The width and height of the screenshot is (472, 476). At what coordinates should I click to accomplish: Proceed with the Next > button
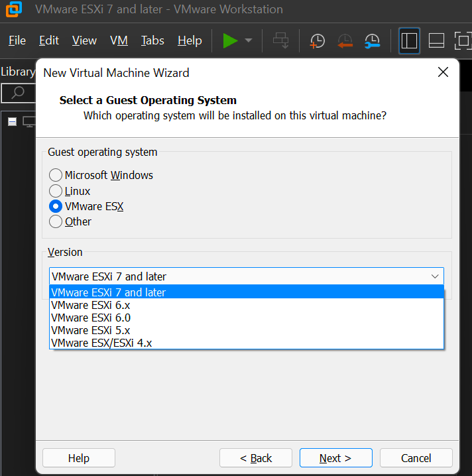tap(335, 458)
